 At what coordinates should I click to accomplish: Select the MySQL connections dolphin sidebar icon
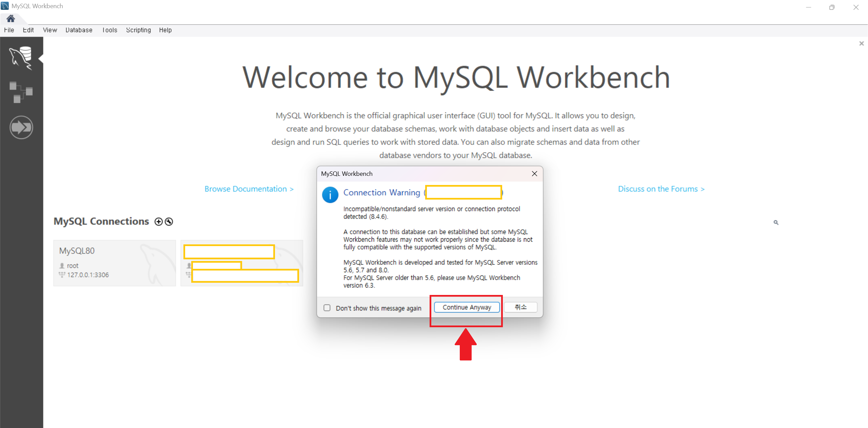(21, 58)
